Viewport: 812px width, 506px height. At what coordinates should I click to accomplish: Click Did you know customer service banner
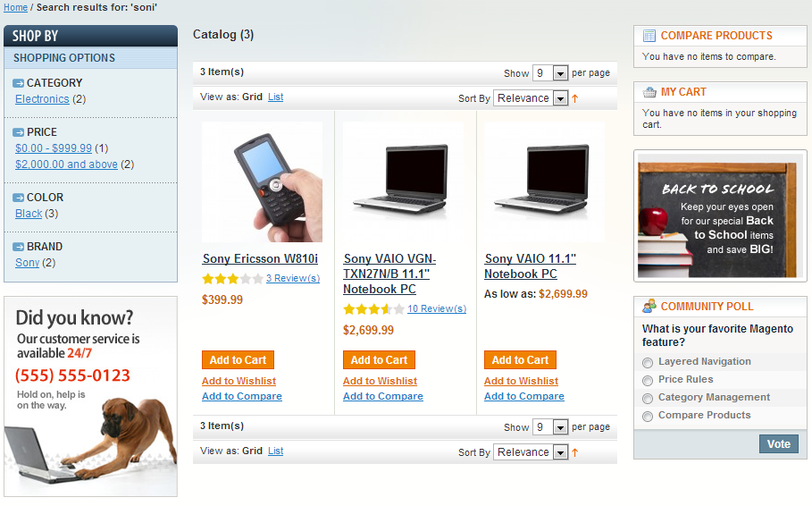pyautogui.click(x=90, y=397)
